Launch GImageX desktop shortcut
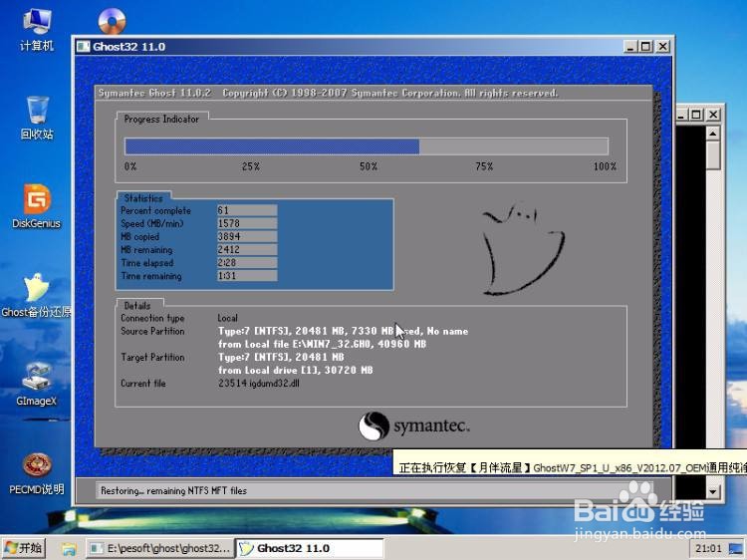This screenshot has height=560, width=747. (37, 385)
